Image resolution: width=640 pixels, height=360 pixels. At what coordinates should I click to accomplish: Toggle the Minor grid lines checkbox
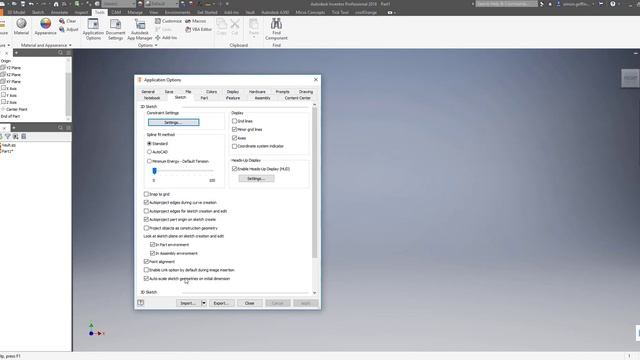pyautogui.click(x=234, y=129)
